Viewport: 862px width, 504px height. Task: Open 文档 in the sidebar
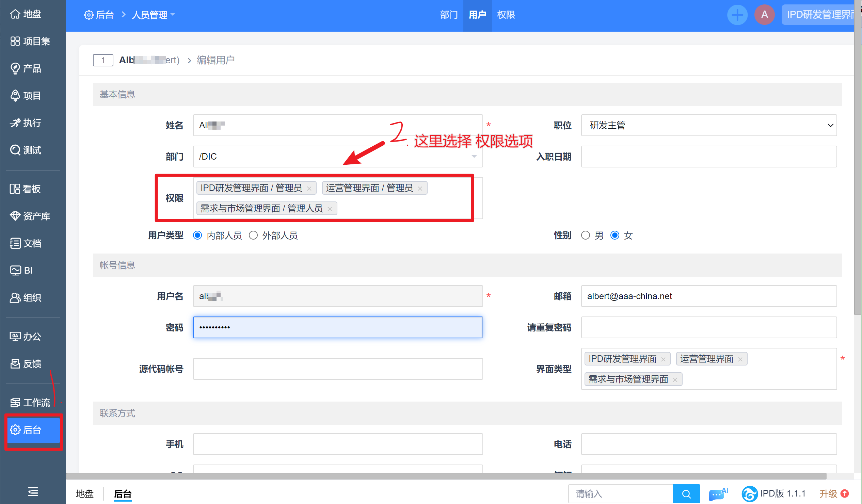tap(26, 243)
